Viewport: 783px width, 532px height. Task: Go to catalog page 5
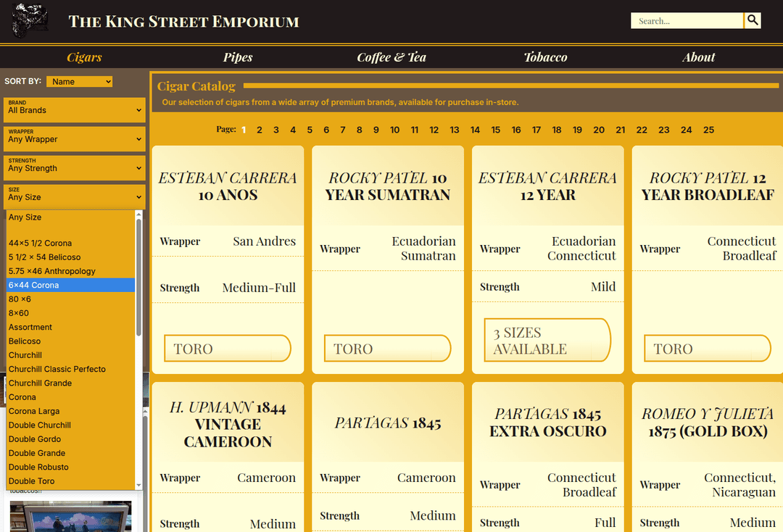coord(310,130)
